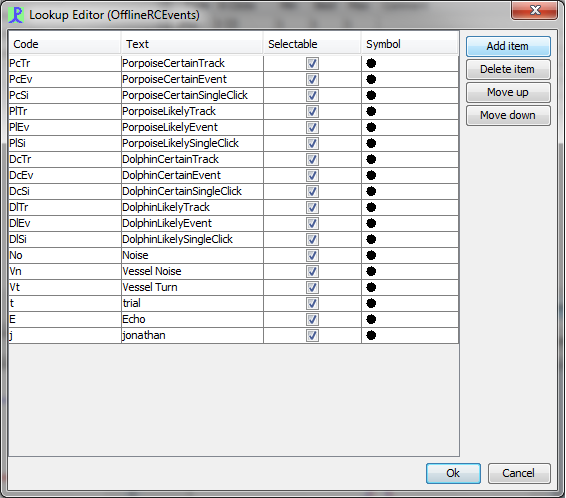Image resolution: width=566 pixels, height=498 pixels.
Task: Disable Selectable for the trial row
Action: (312, 303)
